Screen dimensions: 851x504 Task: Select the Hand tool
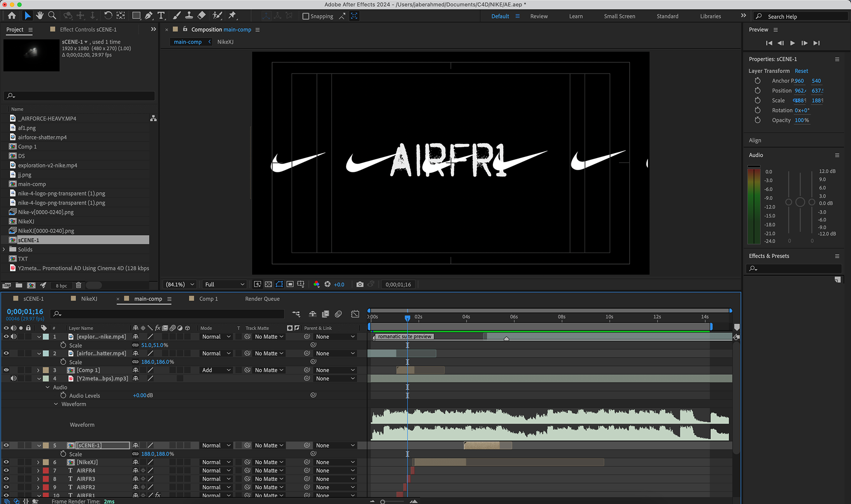[x=40, y=16]
